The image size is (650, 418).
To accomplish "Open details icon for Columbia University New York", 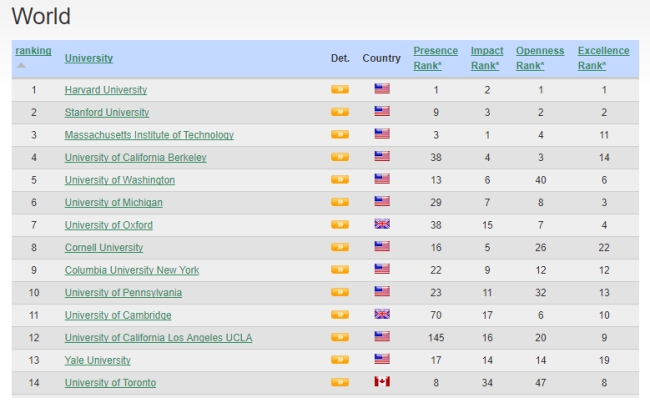I will (x=340, y=270).
